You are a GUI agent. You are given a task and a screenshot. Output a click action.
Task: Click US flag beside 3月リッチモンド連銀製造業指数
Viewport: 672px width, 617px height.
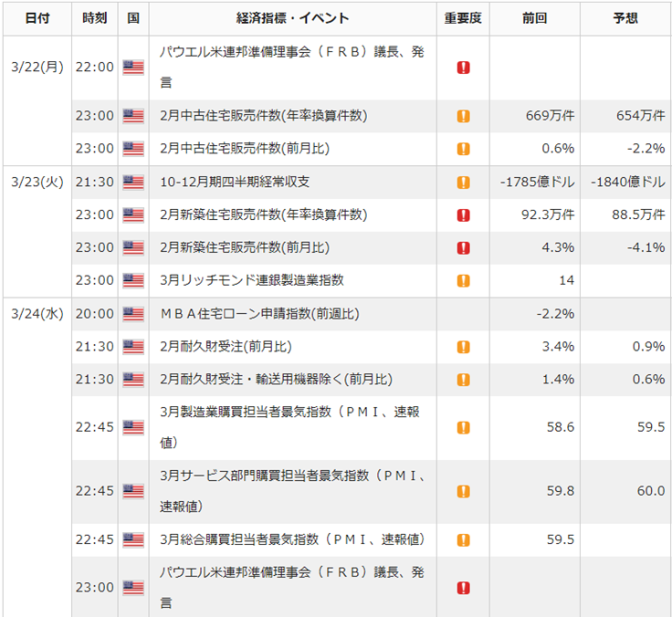133,280
